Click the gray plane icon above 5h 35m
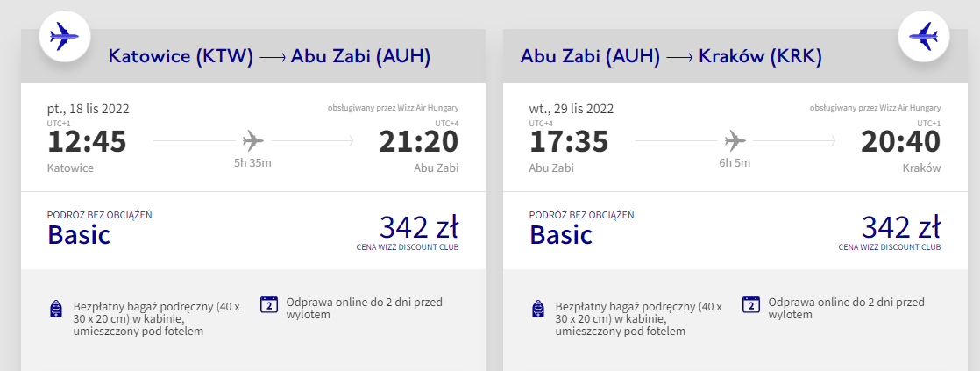The image size is (980, 371). 252,140
